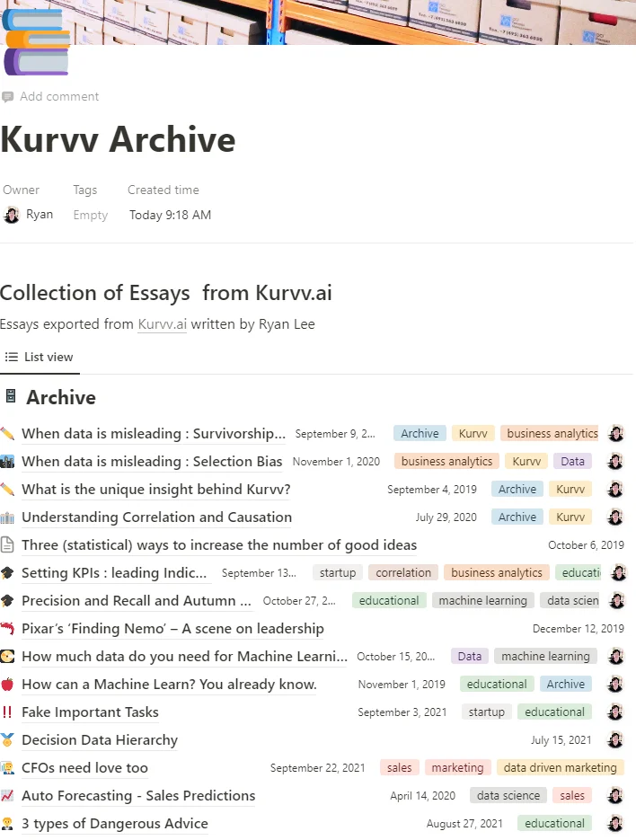Image resolution: width=636 pixels, height=840 pixels.
Task: Click pencil icon beside unique insight essay
Action: 7,489
